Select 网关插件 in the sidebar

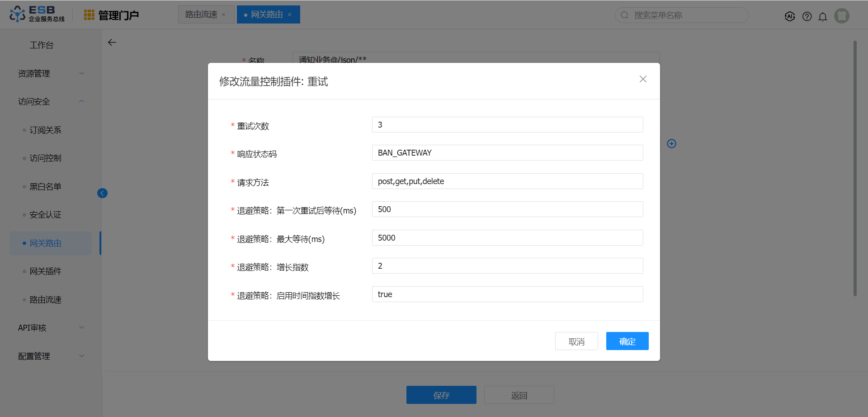pos(45,271)
